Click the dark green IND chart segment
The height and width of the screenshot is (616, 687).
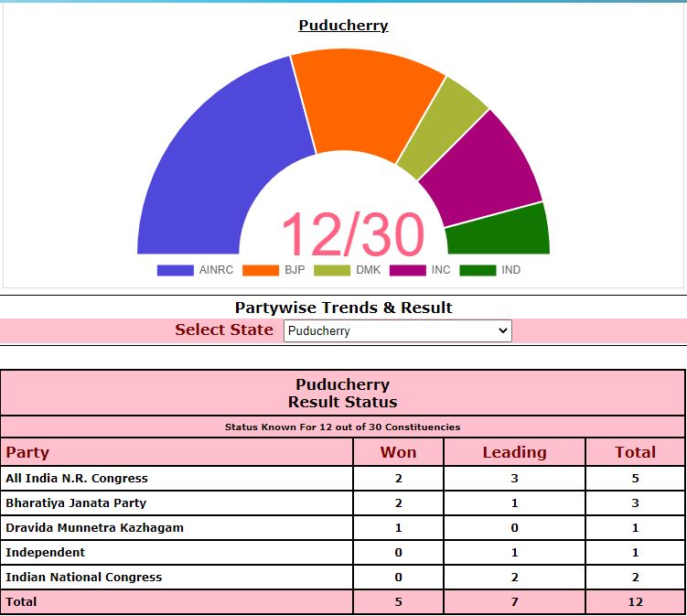[x=499, y=232]
